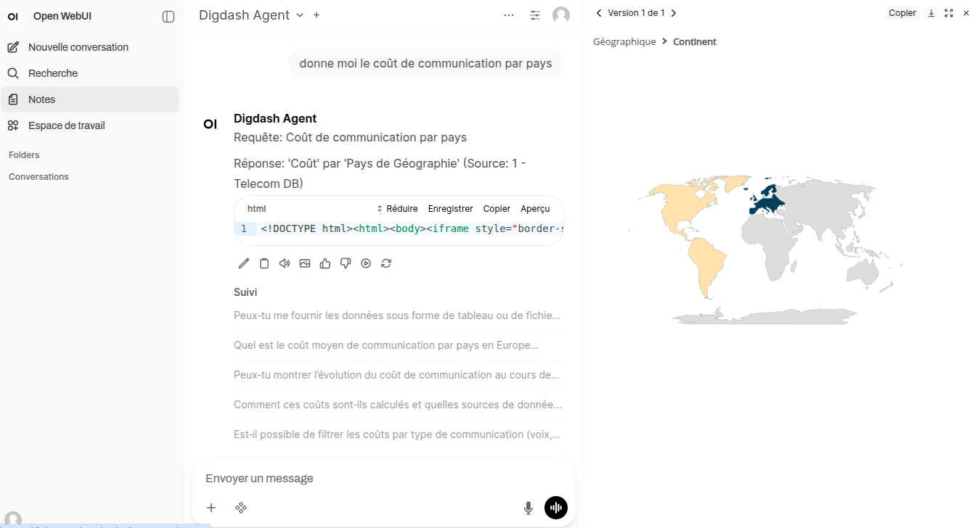Image resolution: width=980 pixels, height=528 pixels.
Task: Regenerate the response with refresh icon
Action: tap(386, 263)
